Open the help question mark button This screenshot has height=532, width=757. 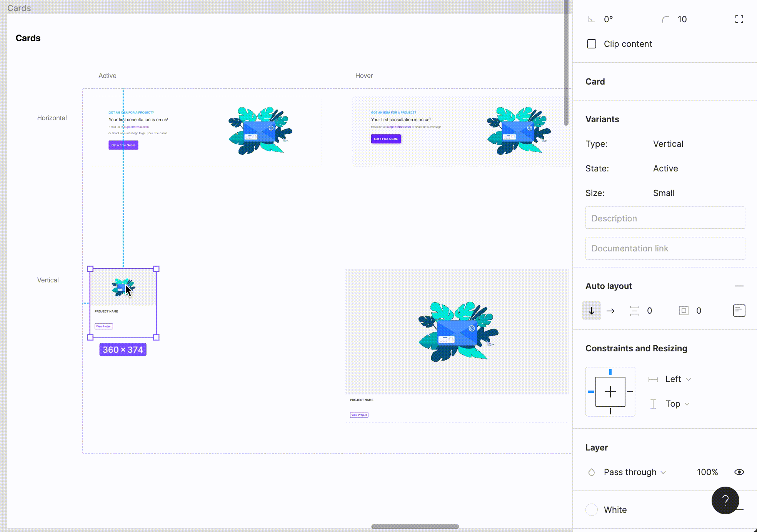point(725,500)
